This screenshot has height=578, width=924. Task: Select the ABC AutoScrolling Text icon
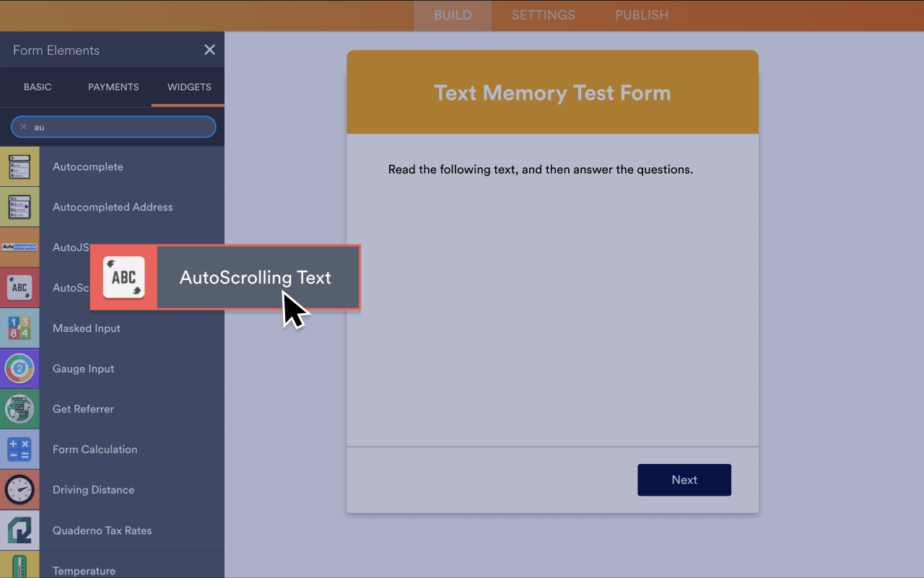click(x=123, y=277)
